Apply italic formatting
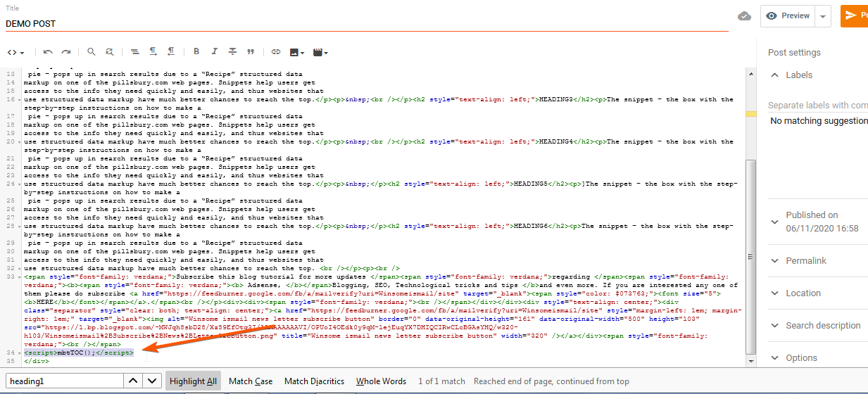The height and width of the screenshot is (394, 868). point(215,52)
